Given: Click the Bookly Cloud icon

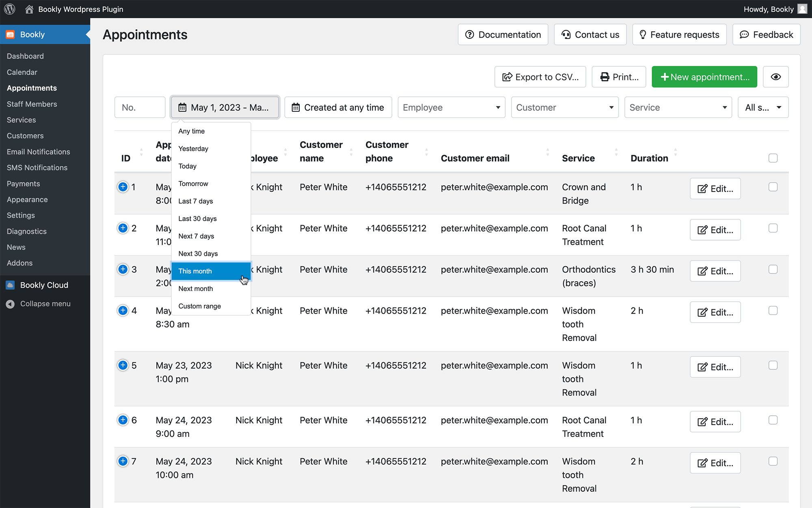Looking at the screenshot, I should click(x=11, y=285).
